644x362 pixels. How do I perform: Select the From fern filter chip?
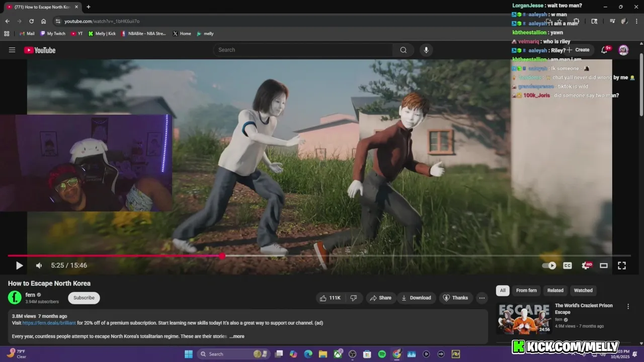526,290
